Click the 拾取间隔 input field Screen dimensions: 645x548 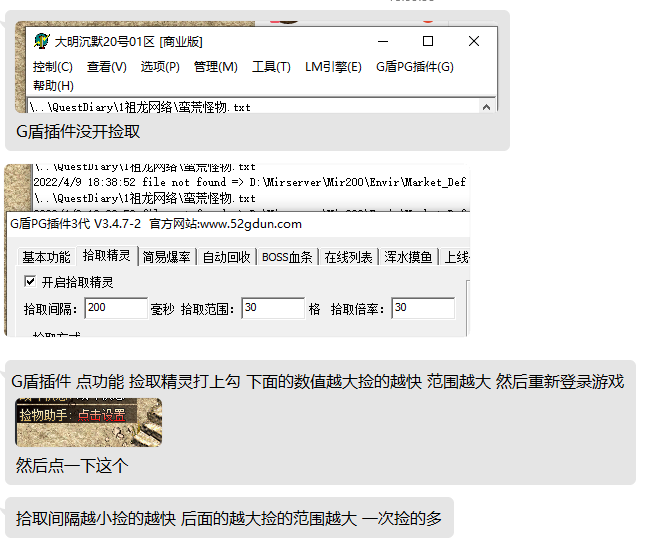[116, 308]
